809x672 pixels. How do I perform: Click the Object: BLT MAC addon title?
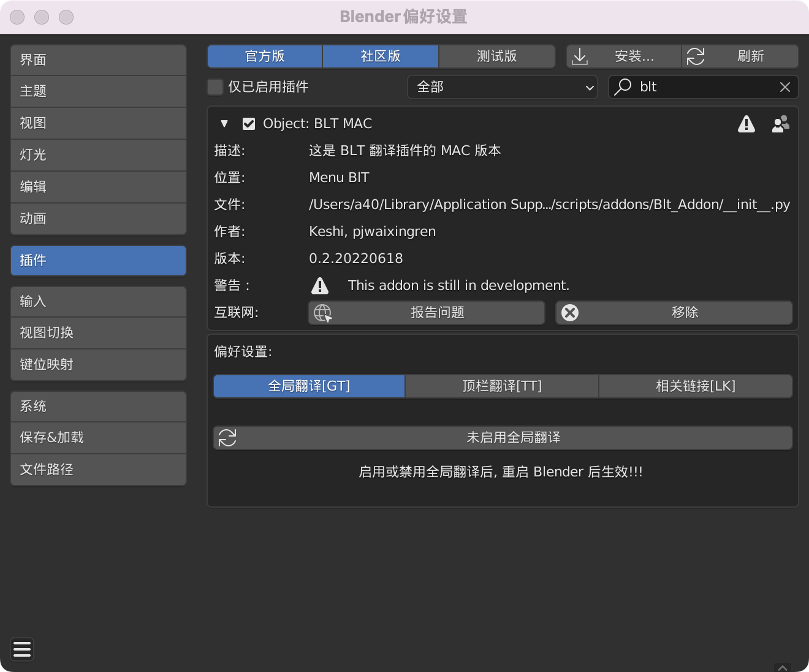click(317, 124)
